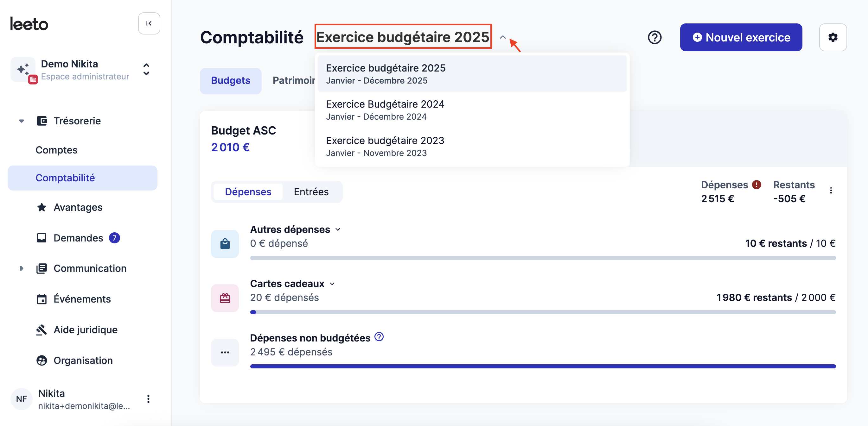Open Organisation in the sidebar

tap(83, 360)
